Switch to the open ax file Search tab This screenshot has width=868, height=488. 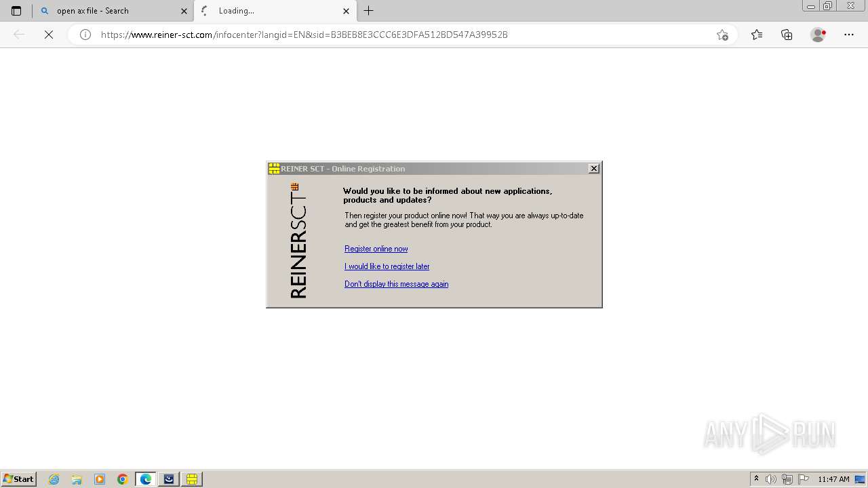113,11
